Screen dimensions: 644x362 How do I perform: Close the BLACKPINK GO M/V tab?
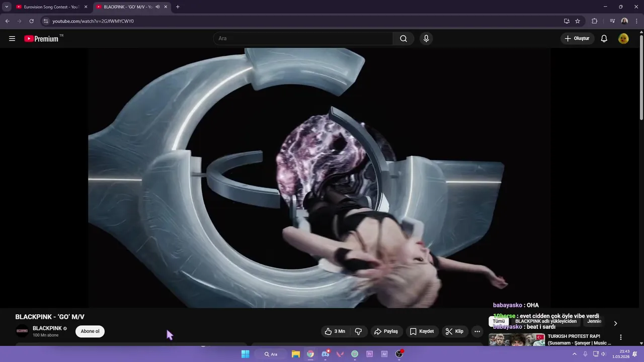point(166,7)
